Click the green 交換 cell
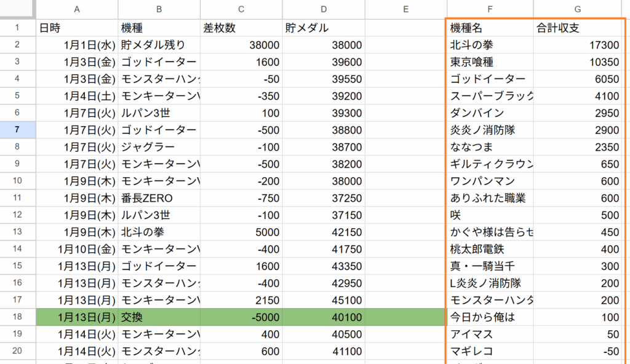Screen dimensions: 630x364 [159, 317]
